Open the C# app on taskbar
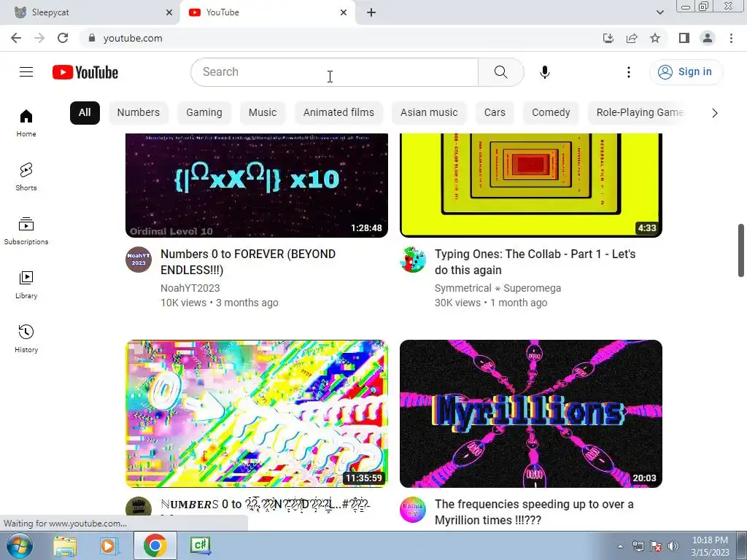The height and width of the screenshot is (560, 747). [200, 546]
